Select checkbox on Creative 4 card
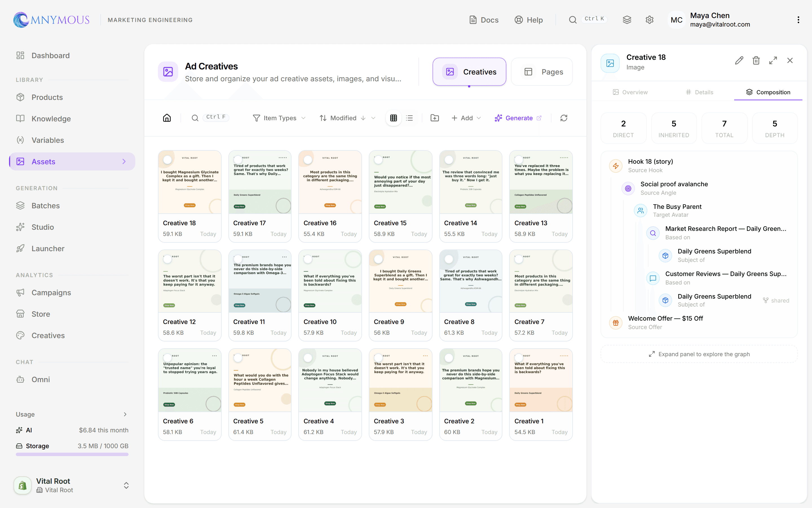812x508 pixels. pos(308,358)
